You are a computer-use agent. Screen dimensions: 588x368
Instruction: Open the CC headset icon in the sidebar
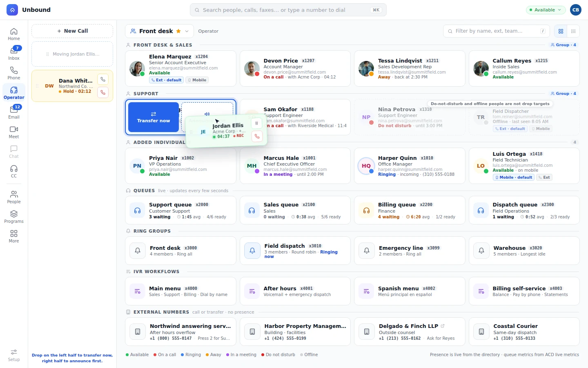click(14, 171)
